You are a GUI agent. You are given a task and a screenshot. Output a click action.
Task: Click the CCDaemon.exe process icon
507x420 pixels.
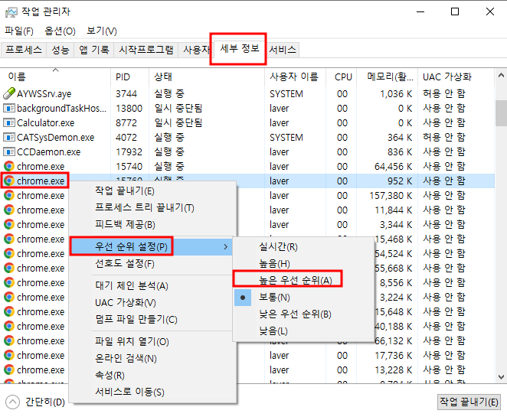point(9,151)
